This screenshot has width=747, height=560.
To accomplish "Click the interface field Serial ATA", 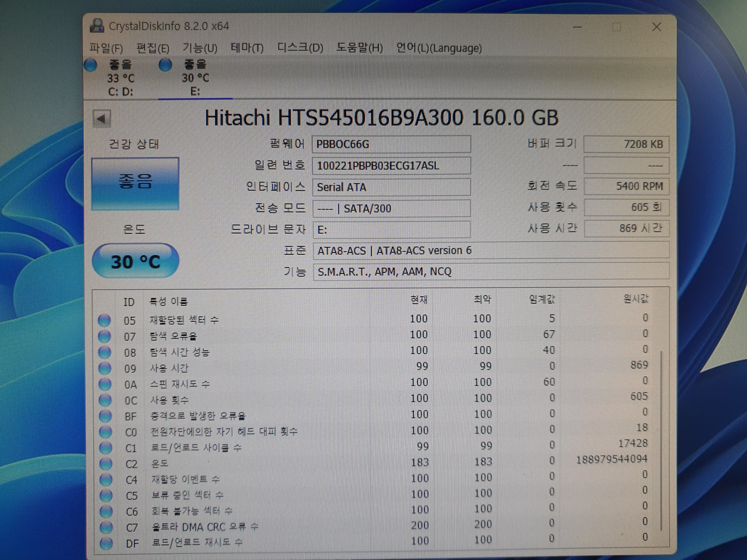I will tap(391, 187).
